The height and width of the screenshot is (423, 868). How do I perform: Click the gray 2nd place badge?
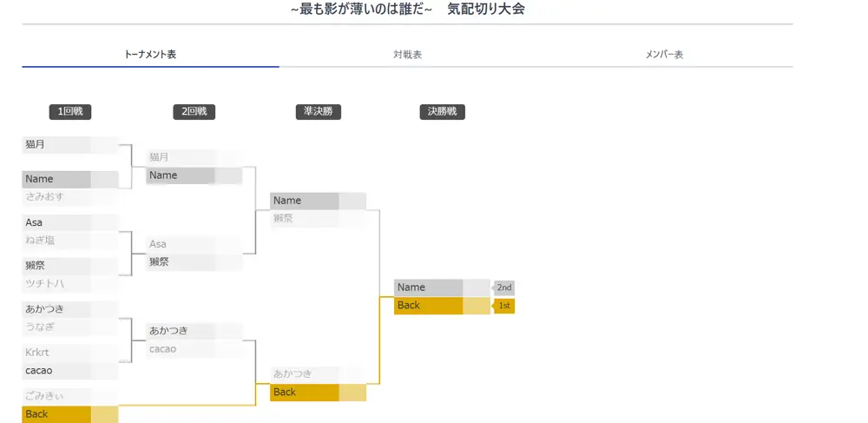(x=504, y=288)
